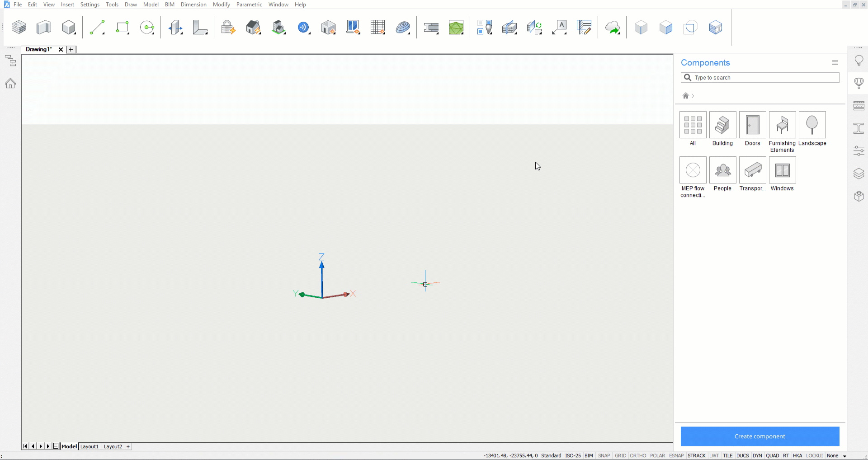Click the component search field
This screenshot has width=868, height=460.
[x=764, y=78]
